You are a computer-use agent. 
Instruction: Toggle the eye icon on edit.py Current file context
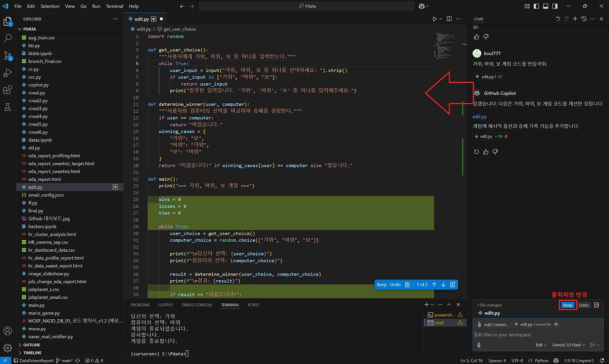coord(557,324)
